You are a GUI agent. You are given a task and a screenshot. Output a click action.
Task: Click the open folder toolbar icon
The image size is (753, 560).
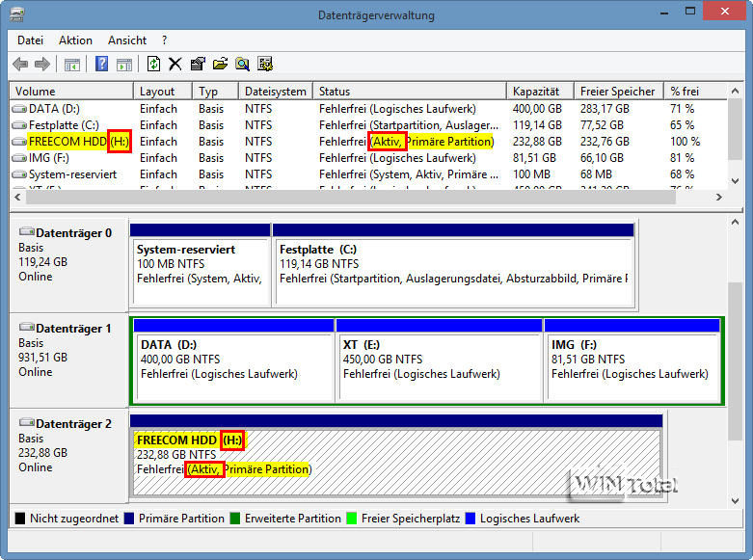coord(220,65)
